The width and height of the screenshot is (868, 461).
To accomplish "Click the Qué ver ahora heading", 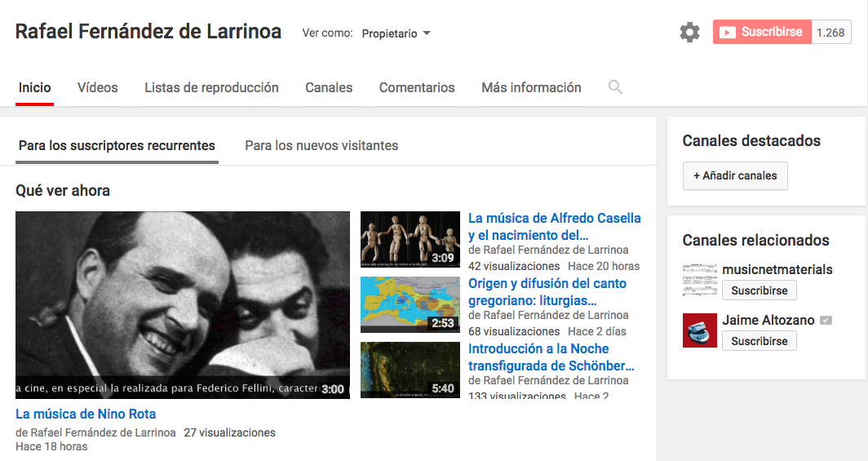I will (63, 190).
